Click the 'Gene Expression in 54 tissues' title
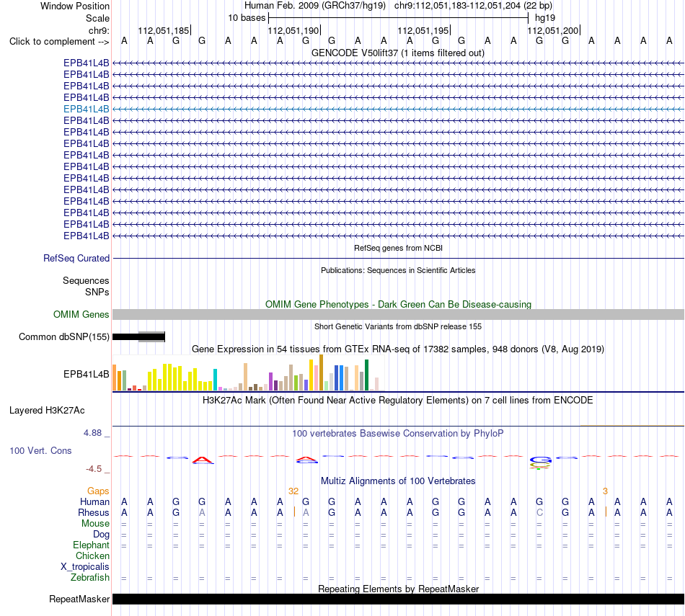685x616 pixels. click(398, 349)
